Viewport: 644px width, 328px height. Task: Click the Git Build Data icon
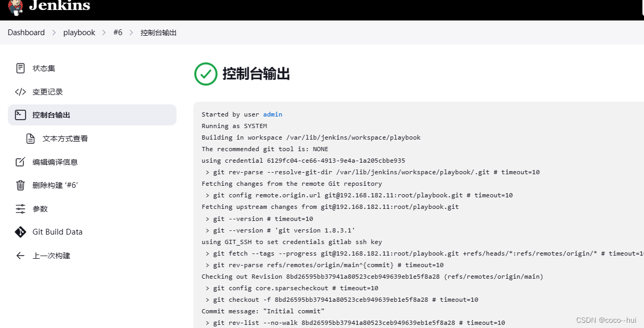20,231
